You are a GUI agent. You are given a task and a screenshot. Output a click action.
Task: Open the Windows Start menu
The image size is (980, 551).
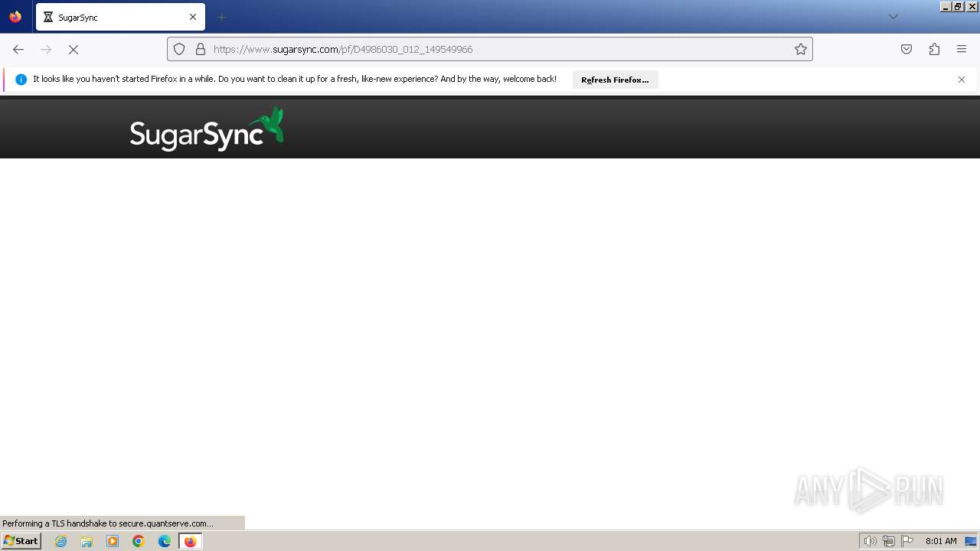pos(21,540)
